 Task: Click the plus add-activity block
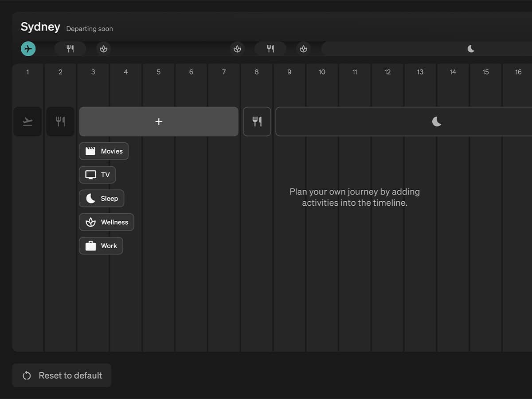click(159, 121)
